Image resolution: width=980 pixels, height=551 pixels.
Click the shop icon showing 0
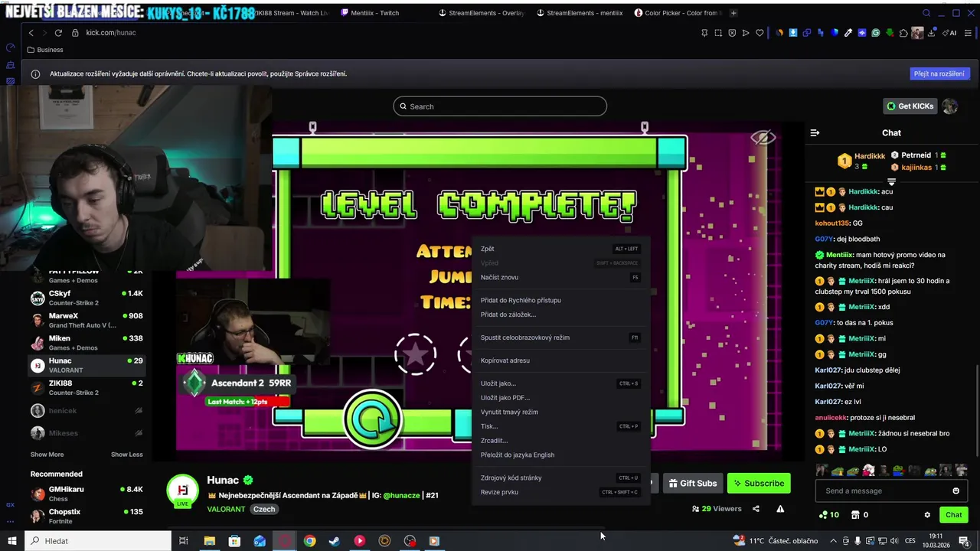tap(859, 515)
